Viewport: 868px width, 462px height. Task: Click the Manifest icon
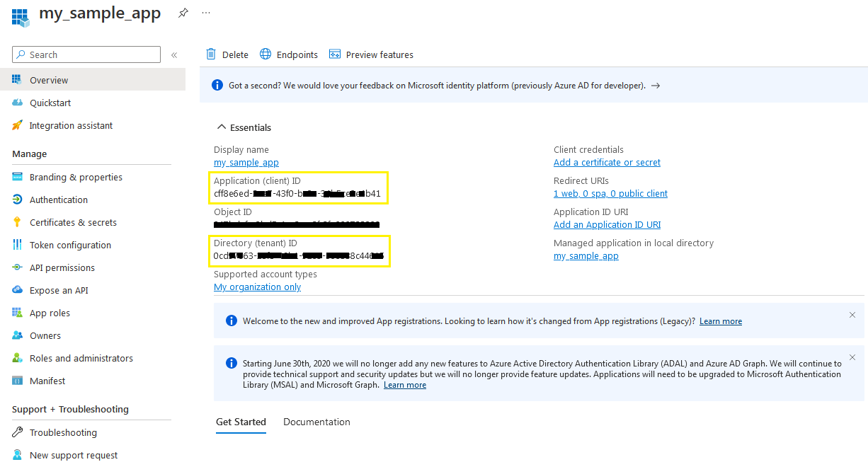[x=17, y=381]
